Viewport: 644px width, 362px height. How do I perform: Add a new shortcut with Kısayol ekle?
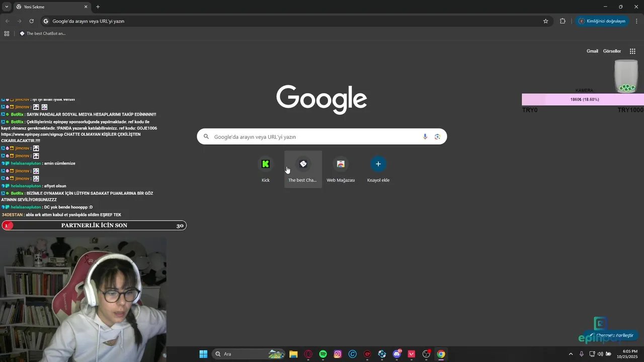378,169
